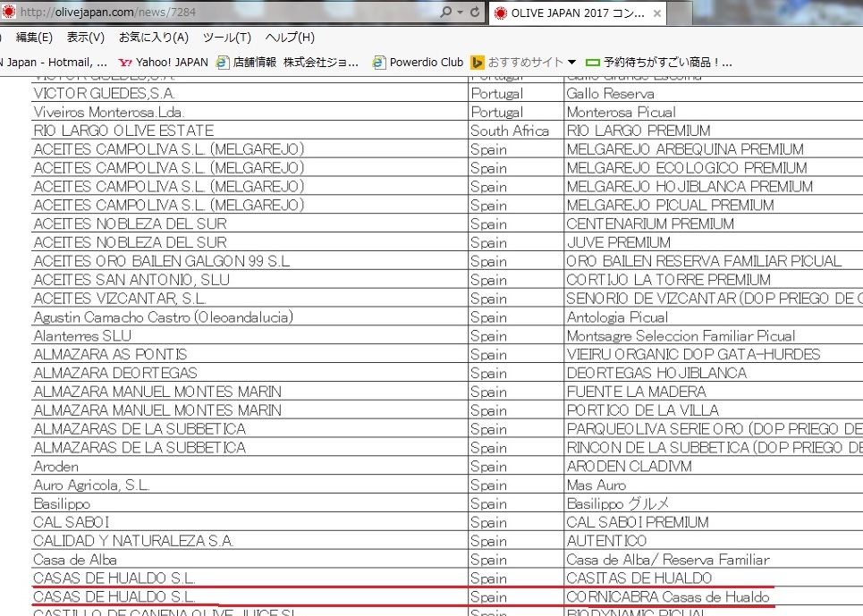Viewport: 863px width, 616px height.
Task: Open the Yahoo! JAPAN favorites bookmark
Action: click(x=163, y=63)
